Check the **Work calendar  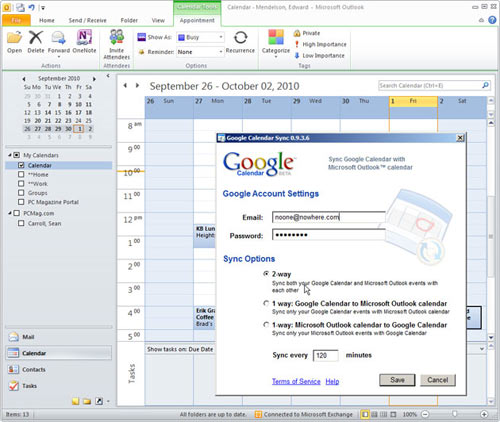(x=21, y=183)
